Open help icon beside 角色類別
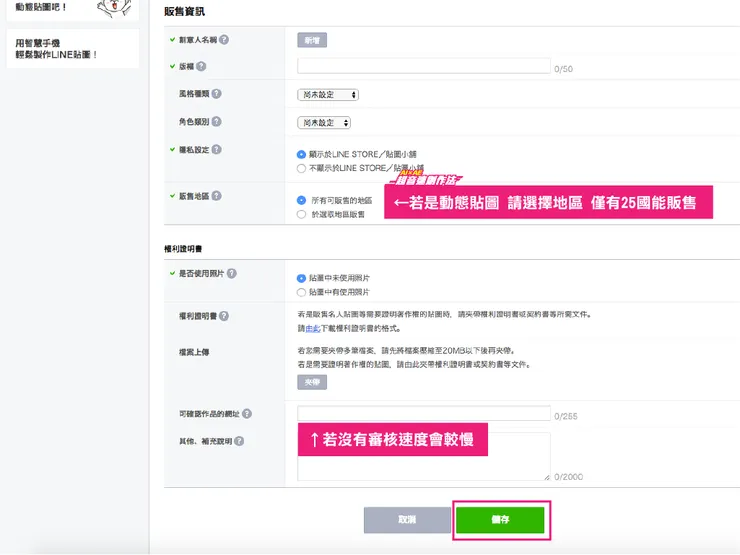The image size is (740, 555). [217, 122]
